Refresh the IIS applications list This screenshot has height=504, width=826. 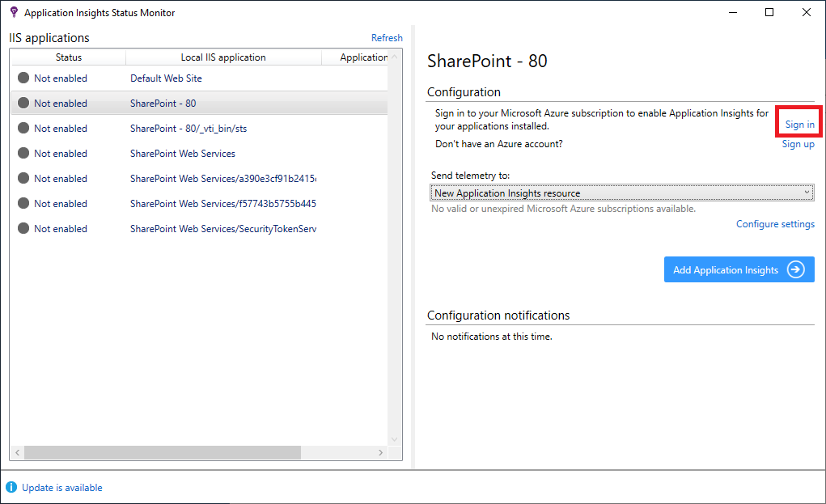pos(387,38)
